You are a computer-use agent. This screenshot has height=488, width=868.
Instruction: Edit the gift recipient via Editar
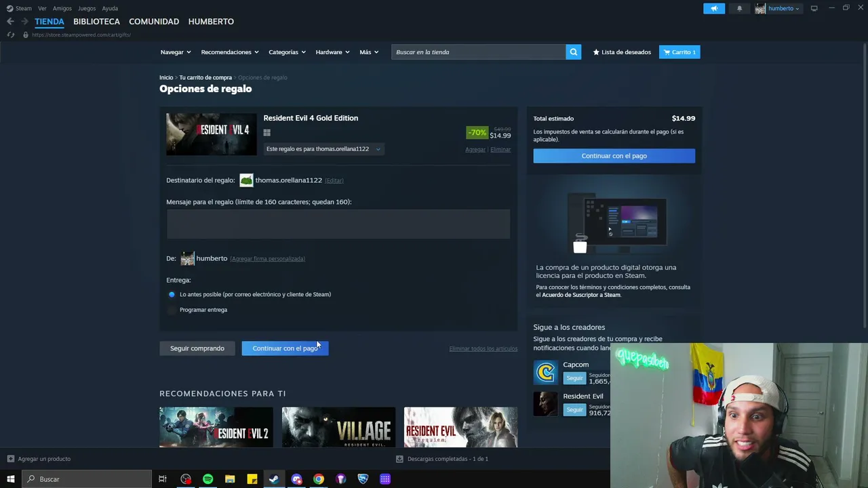(334, 181)
